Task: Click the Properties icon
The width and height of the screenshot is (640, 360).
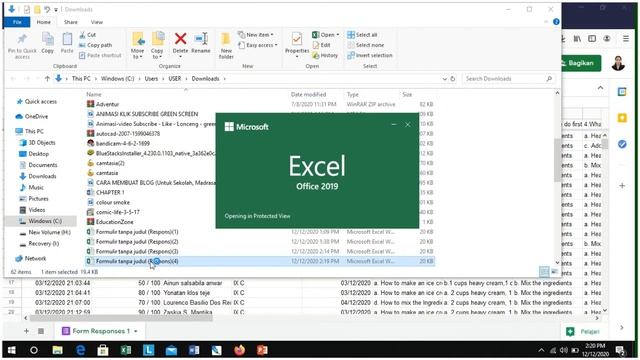Action: (297, 39)
